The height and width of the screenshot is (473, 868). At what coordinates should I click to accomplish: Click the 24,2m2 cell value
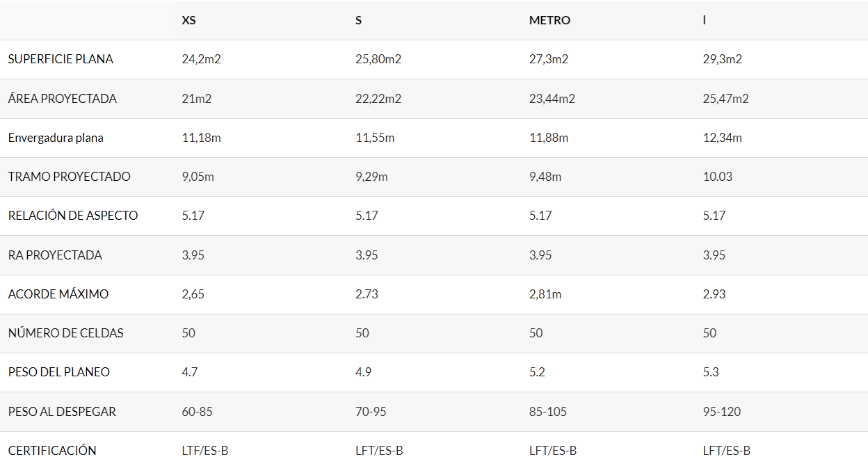click(x=201, y=59)
